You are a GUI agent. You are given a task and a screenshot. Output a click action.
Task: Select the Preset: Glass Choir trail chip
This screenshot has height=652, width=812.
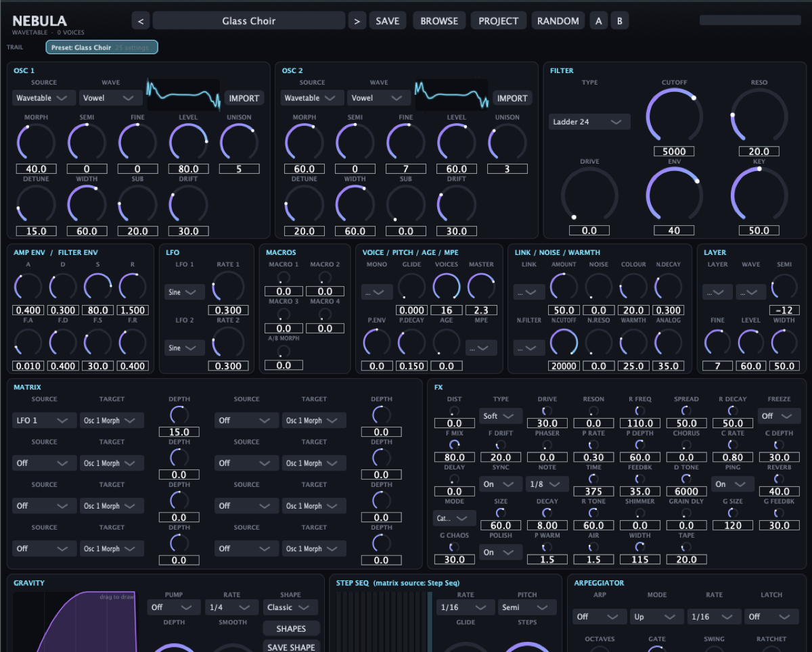pos(102,47)
